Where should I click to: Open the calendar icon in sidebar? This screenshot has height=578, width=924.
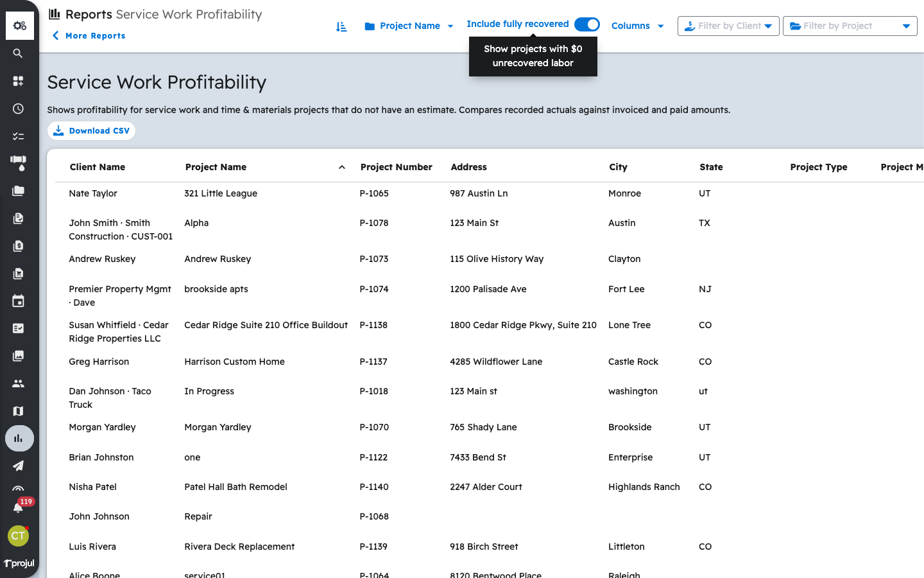18,301
